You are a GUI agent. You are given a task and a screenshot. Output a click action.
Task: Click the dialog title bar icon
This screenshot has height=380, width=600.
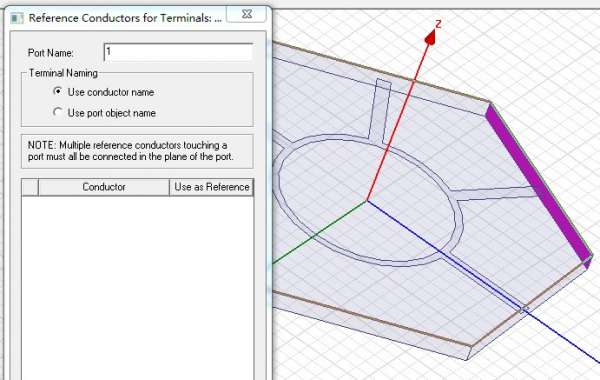point(17,18)
